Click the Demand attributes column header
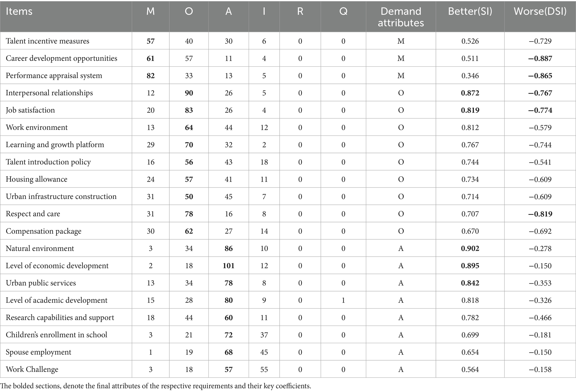This screenshot has height=392, width=576. 401,17
